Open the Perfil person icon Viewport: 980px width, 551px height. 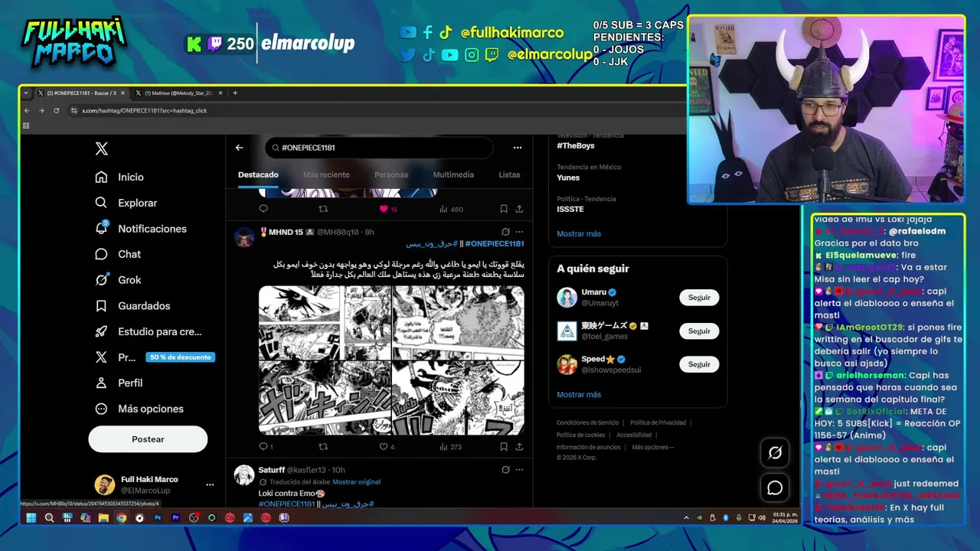[x=101, y=383]
